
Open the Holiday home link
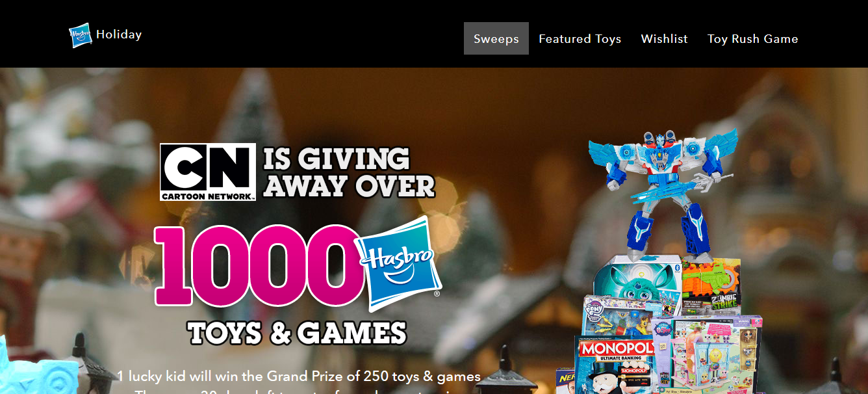click(119, 34)
